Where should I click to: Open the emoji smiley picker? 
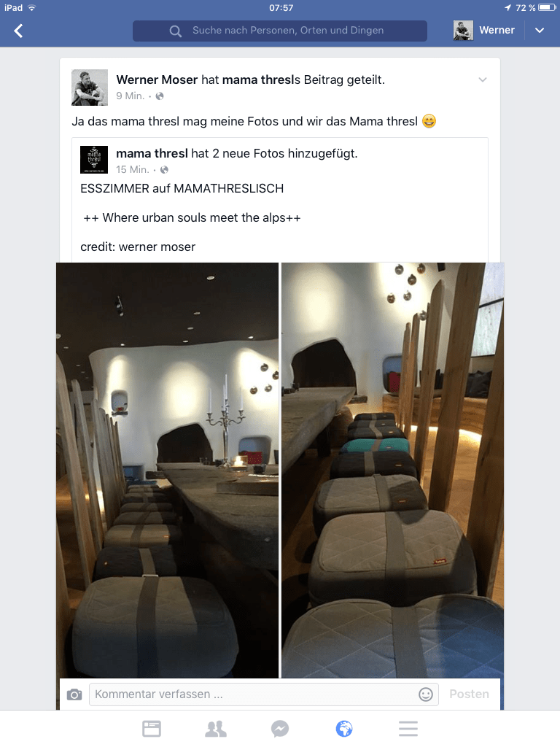click(426, 694)
